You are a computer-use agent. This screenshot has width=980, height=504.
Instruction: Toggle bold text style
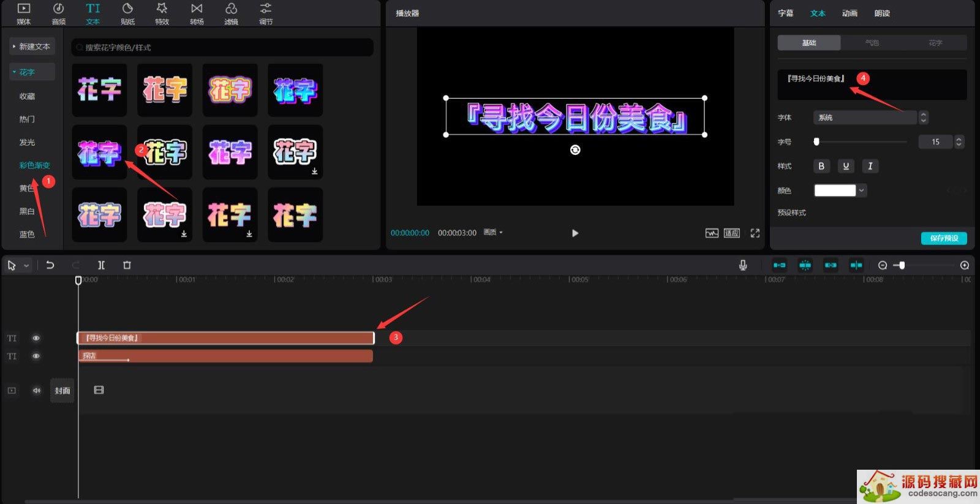point(821,166)
